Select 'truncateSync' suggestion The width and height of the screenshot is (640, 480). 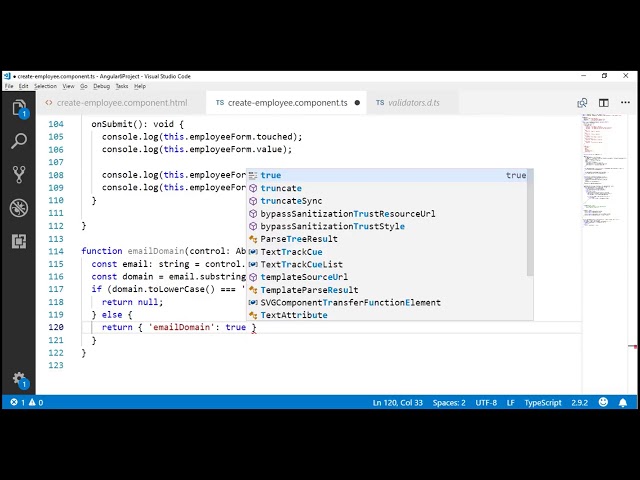coord(387,201)
